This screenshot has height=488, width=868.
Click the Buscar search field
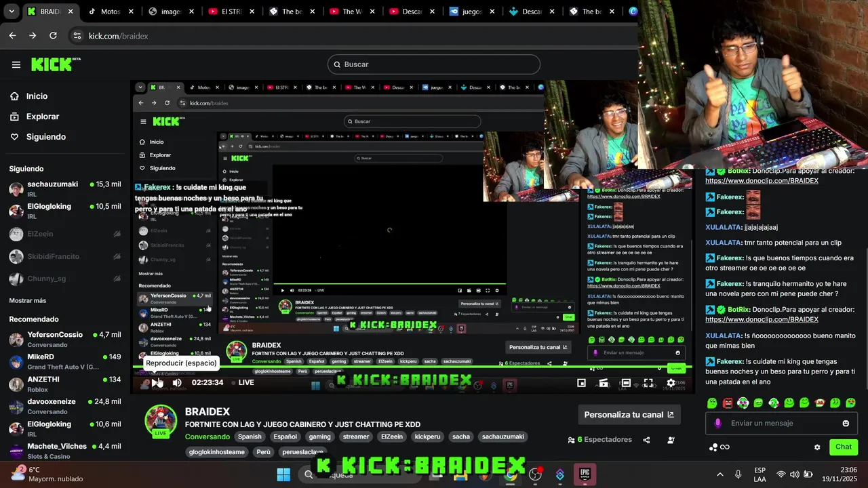434,64
